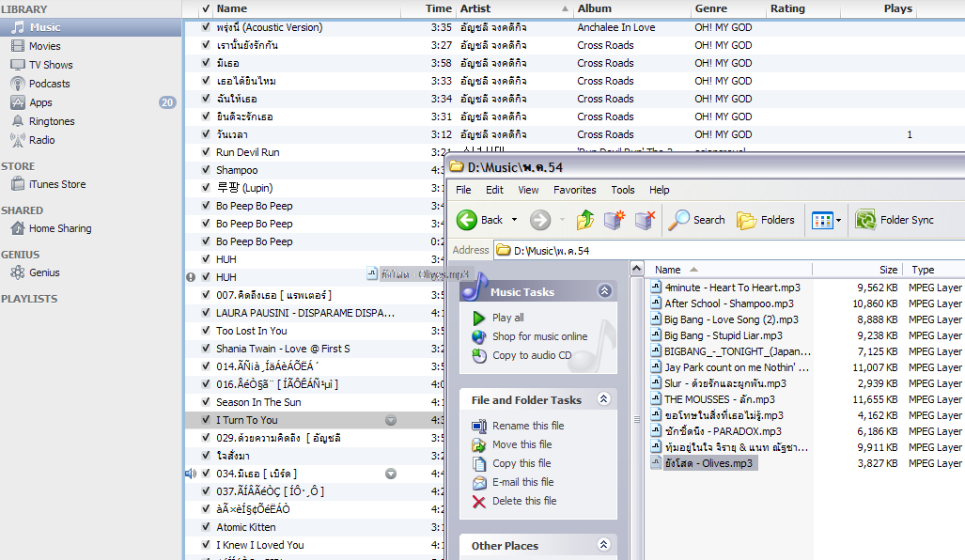Open the Edit menu in Explorer
The height and width of the screenshot is (560, 965).
tap(494, 190)
